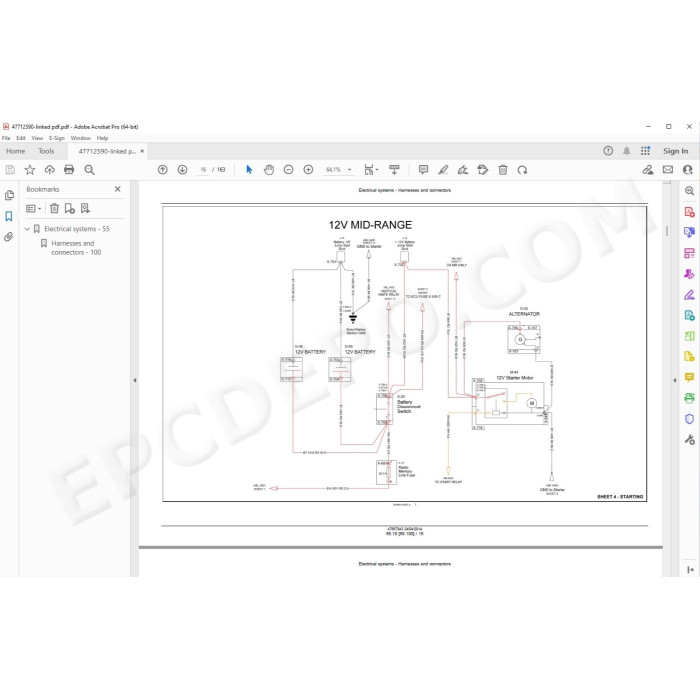700x700 pixels.
Task: Zoom in with the plus button
Action: (x=308, y=170)
